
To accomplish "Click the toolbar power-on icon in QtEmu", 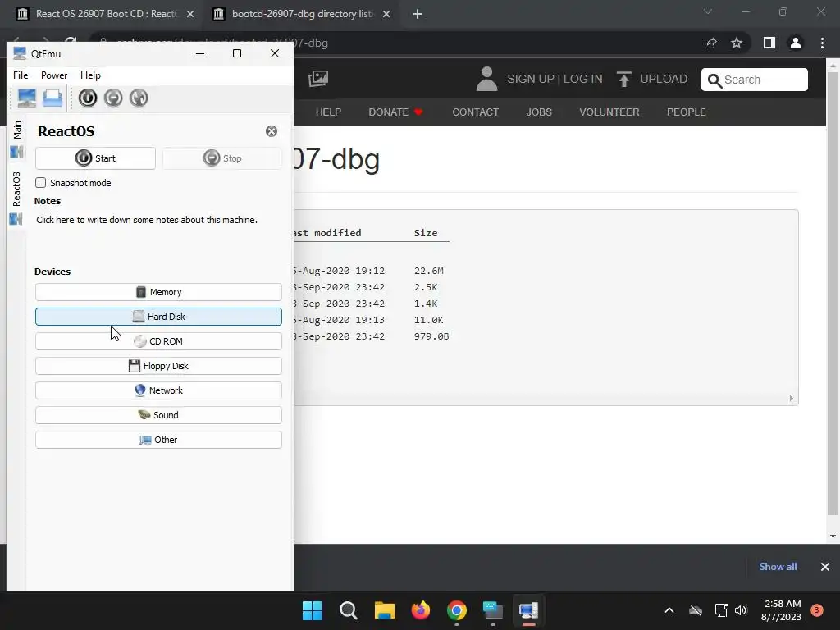I will click(87, 98).
